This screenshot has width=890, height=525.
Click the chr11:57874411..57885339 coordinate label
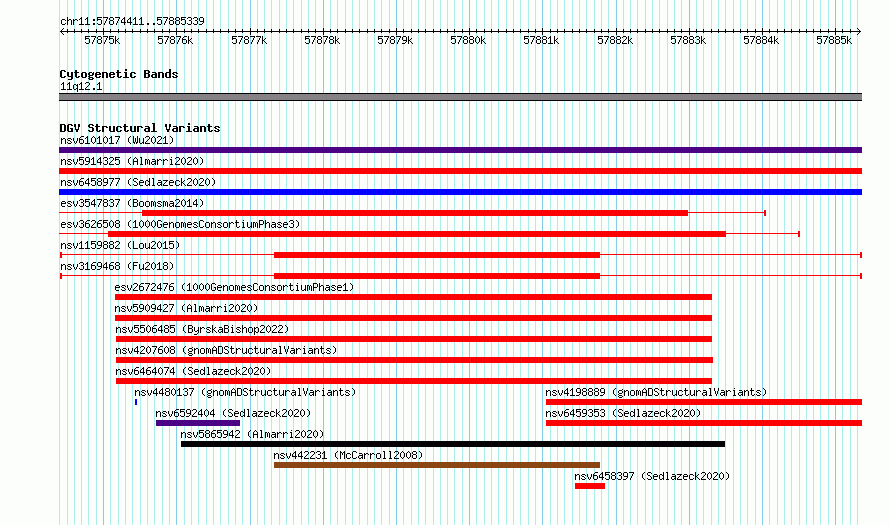132,21
